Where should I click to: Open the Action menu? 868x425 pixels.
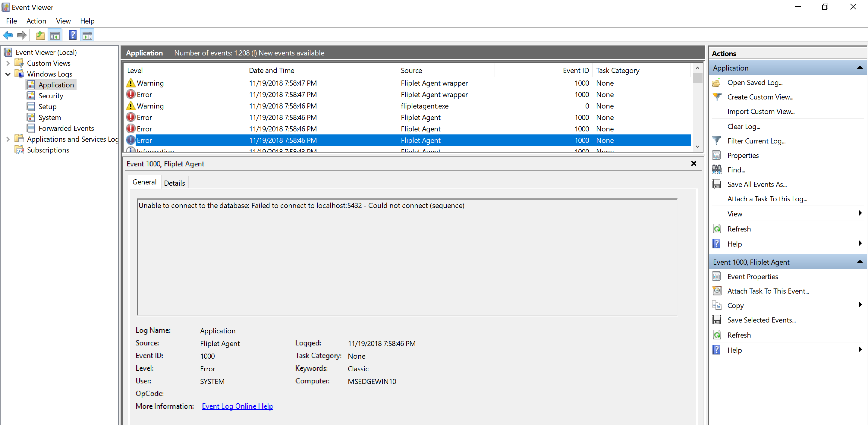click(36, 21)
